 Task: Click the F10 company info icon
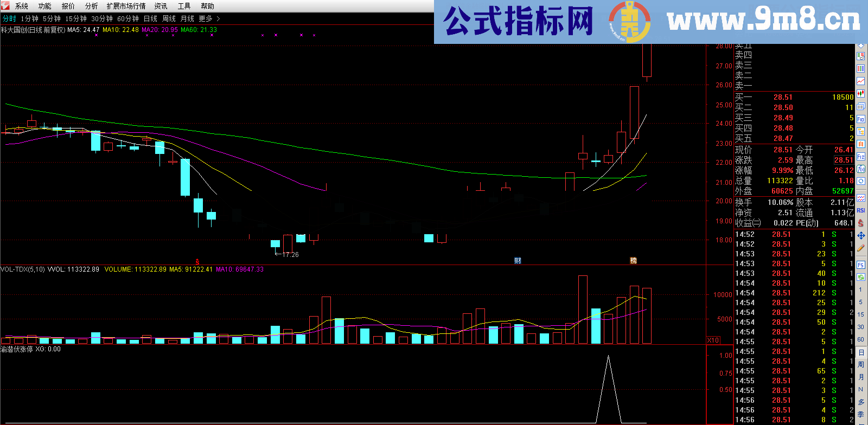point(861,119)
